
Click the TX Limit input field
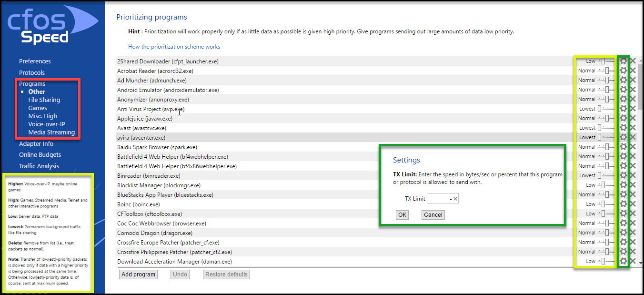(x=443, y=199)
